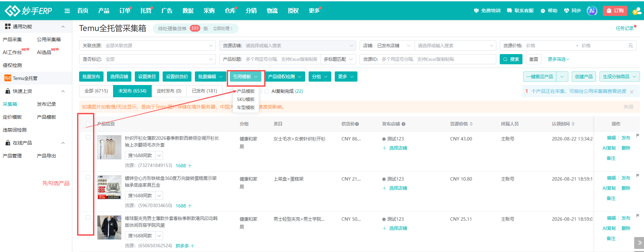Viewport: 644px width, 252px height.
Task: Open the 批量编辑 dropdown button
Action: coord(211,77)
